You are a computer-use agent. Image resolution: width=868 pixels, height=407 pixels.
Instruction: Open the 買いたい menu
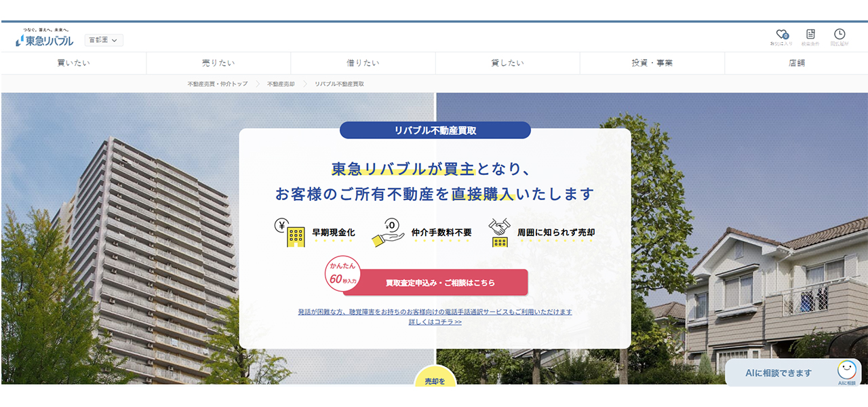[73, 63]
